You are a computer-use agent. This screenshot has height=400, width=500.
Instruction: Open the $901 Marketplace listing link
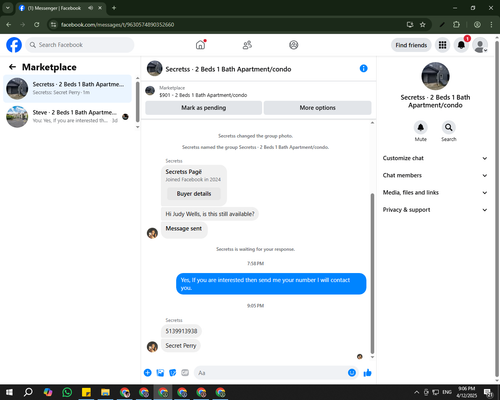203,95
